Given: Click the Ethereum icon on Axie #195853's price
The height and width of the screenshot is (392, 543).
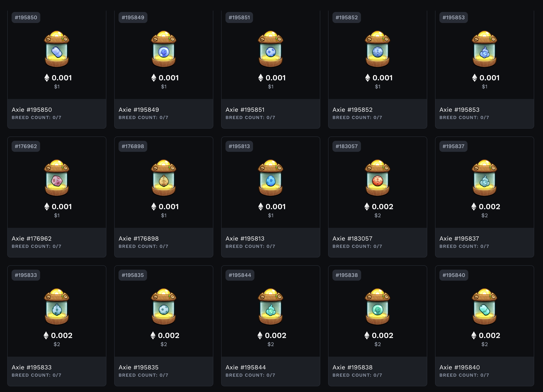Looking at the screenshot, I should click(475, 78).
